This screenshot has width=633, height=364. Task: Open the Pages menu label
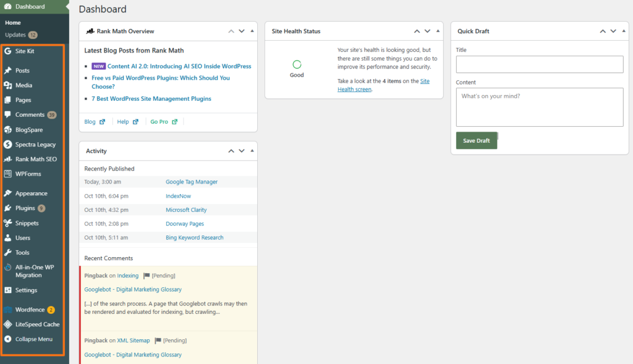(23, 100)
